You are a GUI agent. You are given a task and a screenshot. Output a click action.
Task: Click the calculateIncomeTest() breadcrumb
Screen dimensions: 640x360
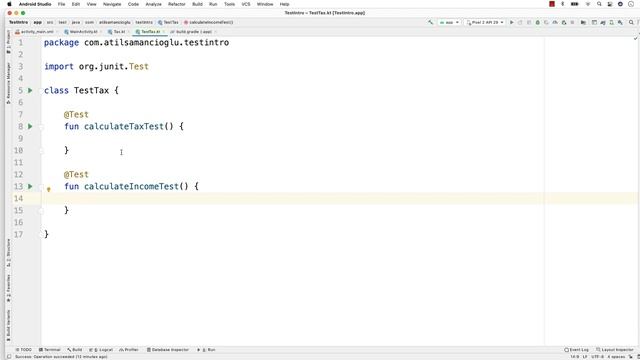point(208,22)
